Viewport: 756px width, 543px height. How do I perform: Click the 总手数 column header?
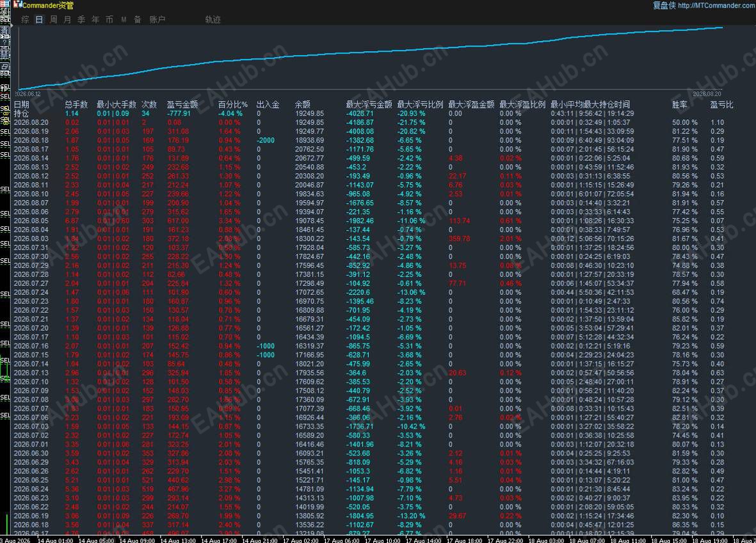(x=76, y=104)
